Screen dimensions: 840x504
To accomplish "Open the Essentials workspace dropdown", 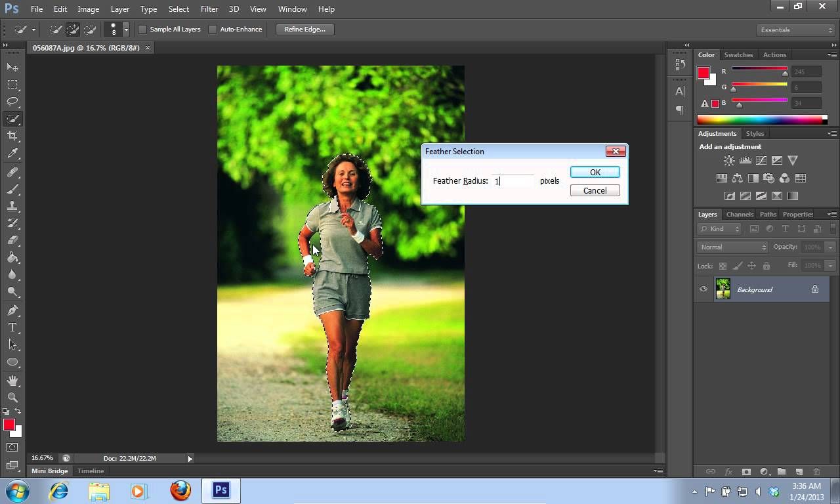I will pos(795,30).
